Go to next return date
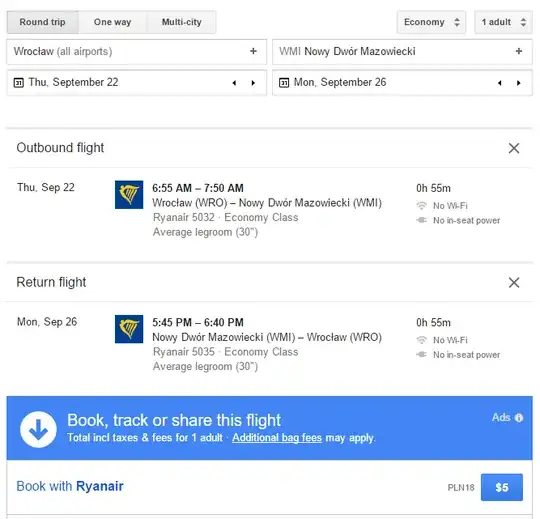 pos(518,83)
